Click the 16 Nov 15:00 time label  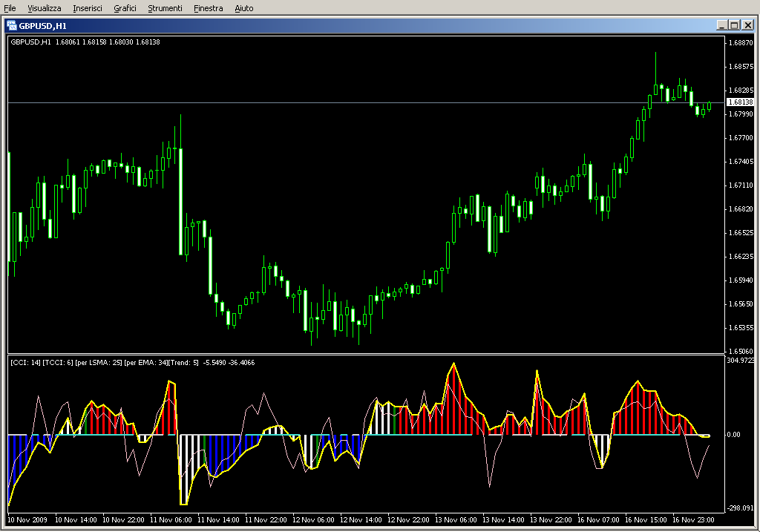click(646, 520)
